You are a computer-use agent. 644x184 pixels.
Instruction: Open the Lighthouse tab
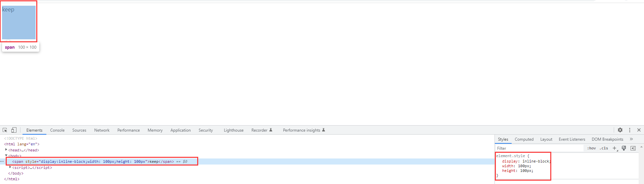point(234,130)
